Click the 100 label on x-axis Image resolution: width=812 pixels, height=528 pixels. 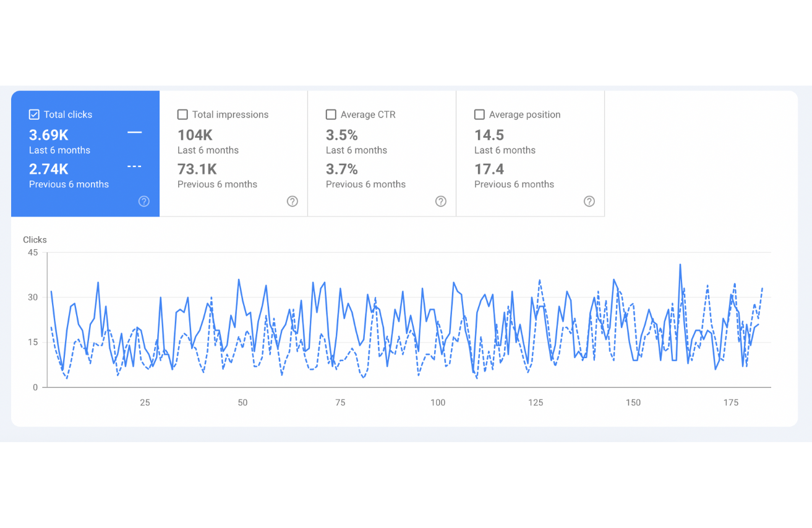[438, 402]
